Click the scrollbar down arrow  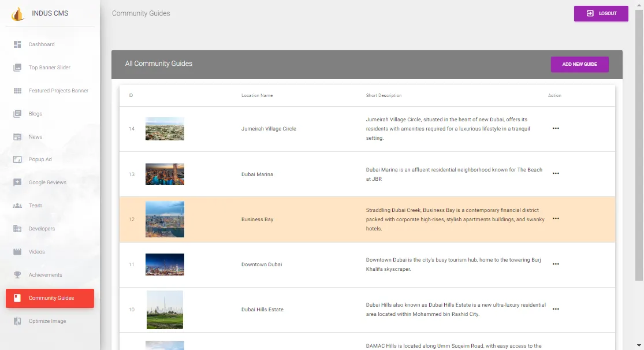click(x=639, y=346)
